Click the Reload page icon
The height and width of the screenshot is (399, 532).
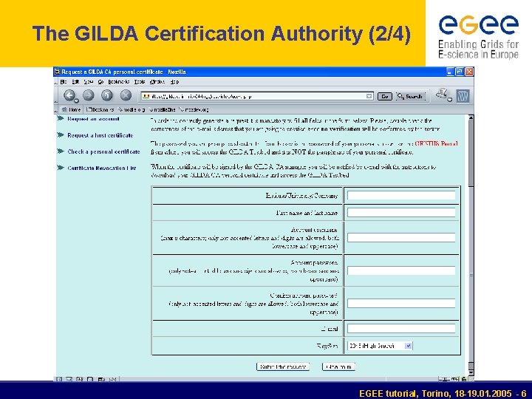point(107,95)
